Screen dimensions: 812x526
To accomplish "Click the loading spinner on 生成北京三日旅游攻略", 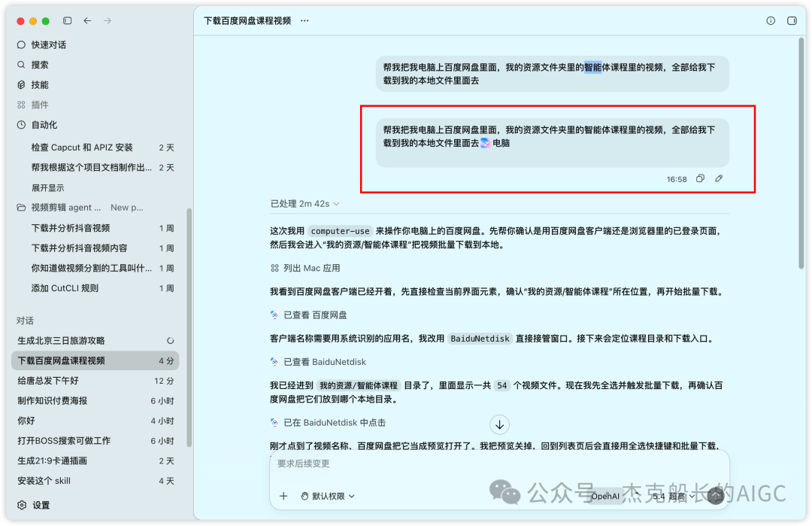I will pos(171,341).
